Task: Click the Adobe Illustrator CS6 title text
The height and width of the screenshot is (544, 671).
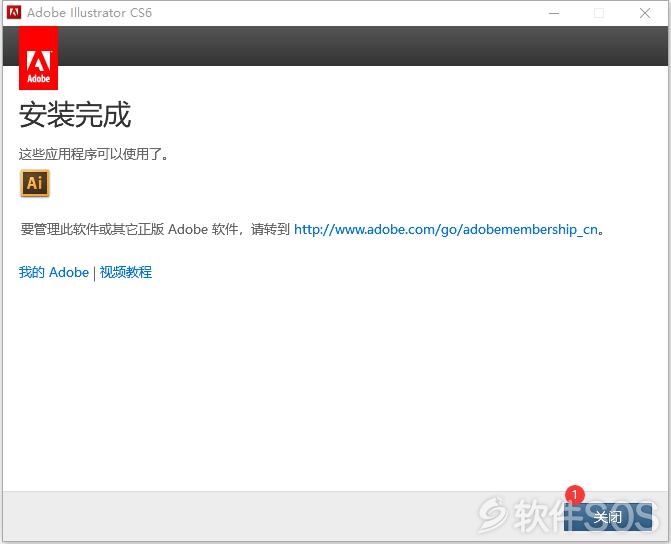Action: tap(89, 12)
